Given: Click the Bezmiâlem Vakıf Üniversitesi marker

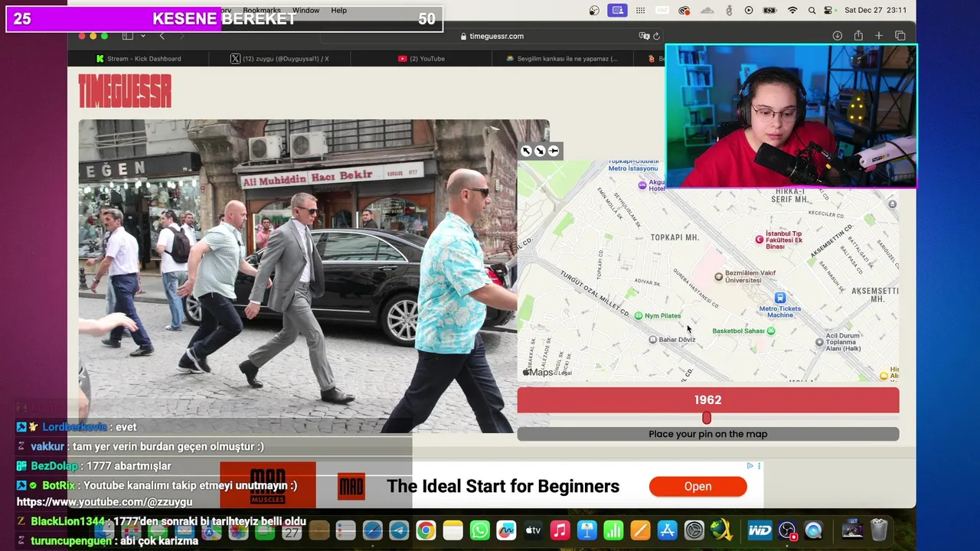Looking at the screenshot, I should point(718,277).
